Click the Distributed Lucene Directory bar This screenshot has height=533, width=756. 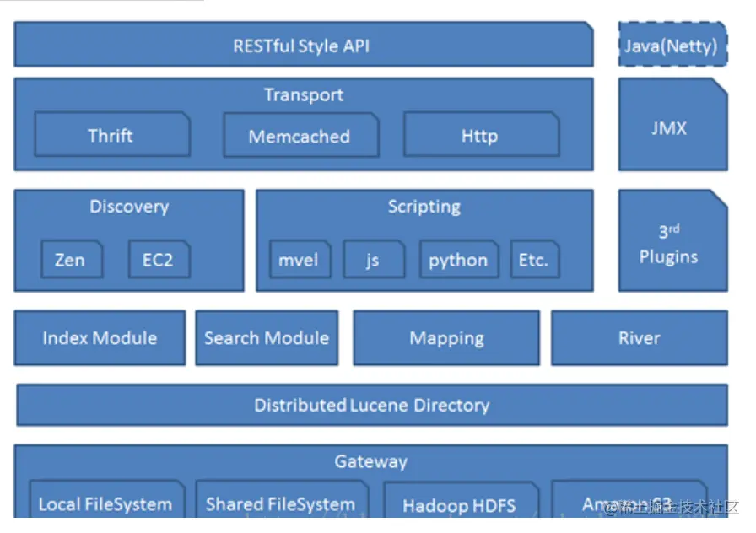(372, 405)
